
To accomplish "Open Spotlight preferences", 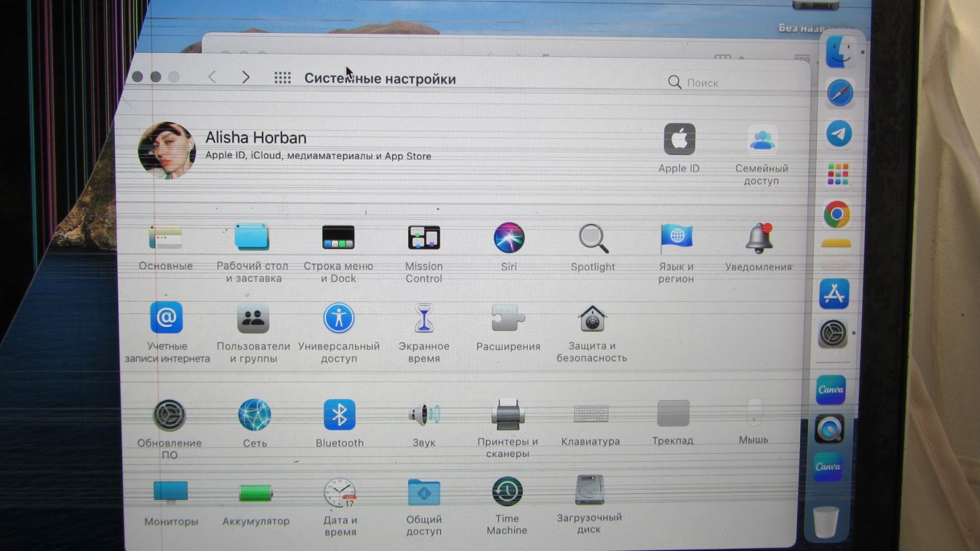I will click(x=593, y=238).
